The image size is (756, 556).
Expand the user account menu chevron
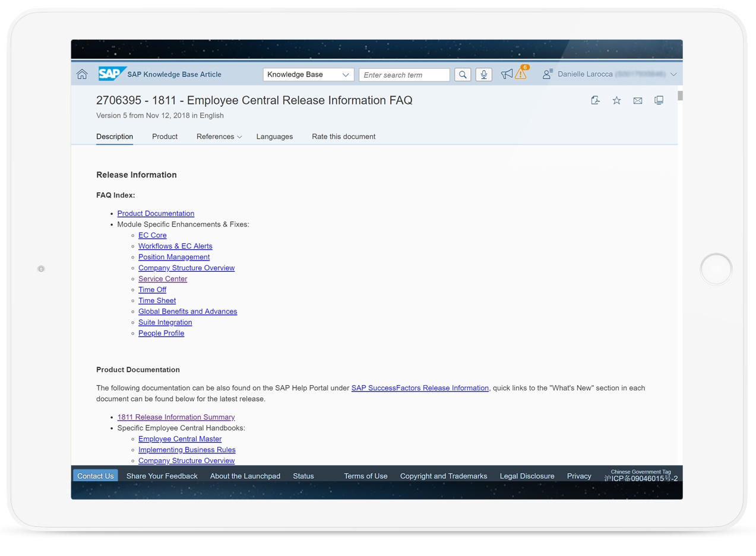pyautogui.click(x=673, y=74)
